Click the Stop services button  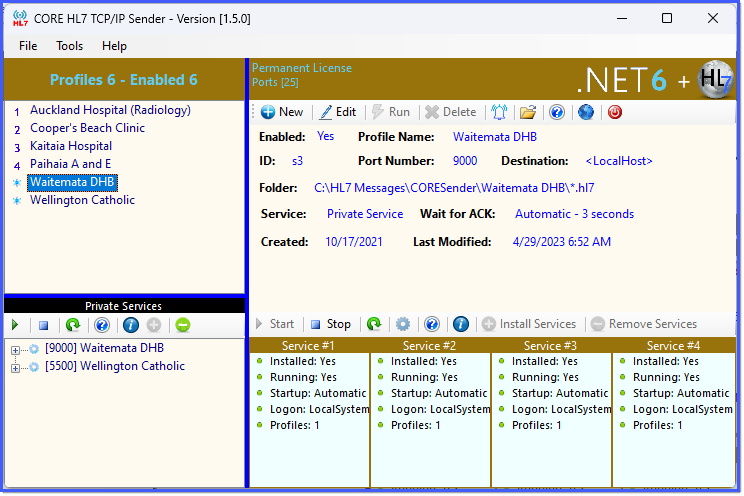click(331, 325)
